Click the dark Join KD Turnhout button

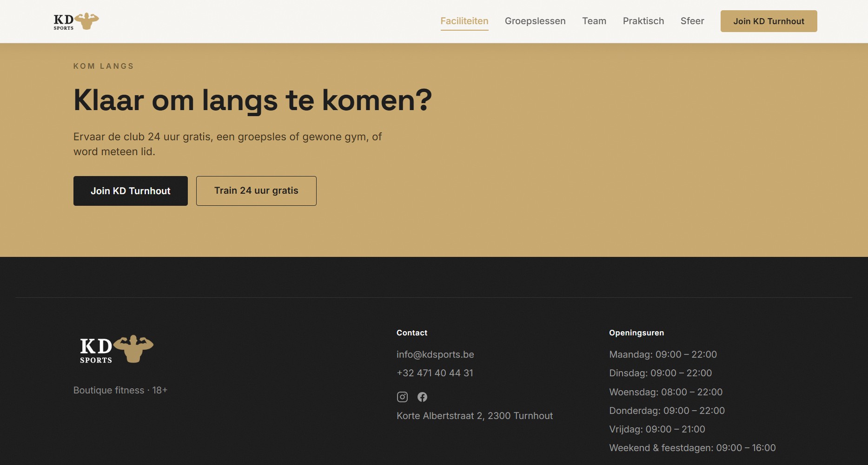131,191
